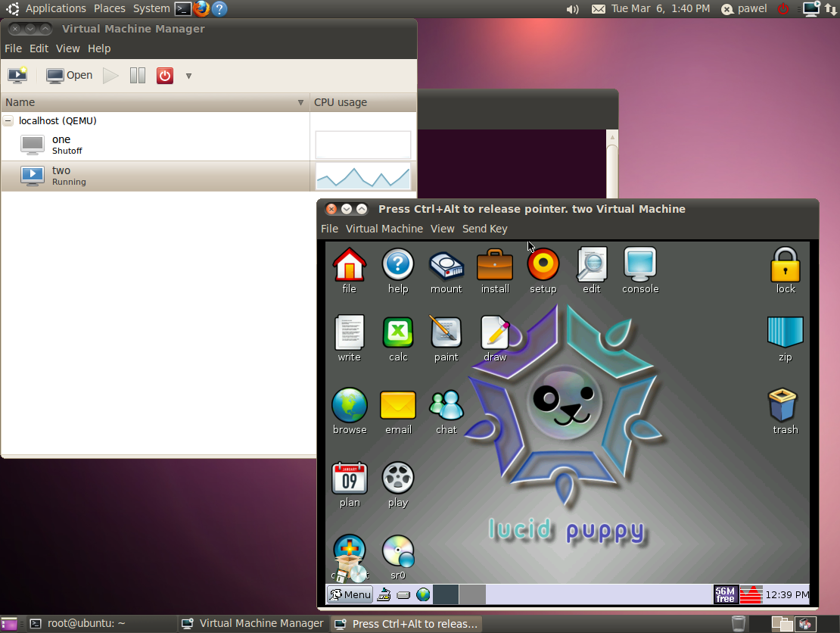Switch to root@ubuntu terminal in taskbar
The width and height of the screenshot is (840, 633).
[x=78, y=624]
